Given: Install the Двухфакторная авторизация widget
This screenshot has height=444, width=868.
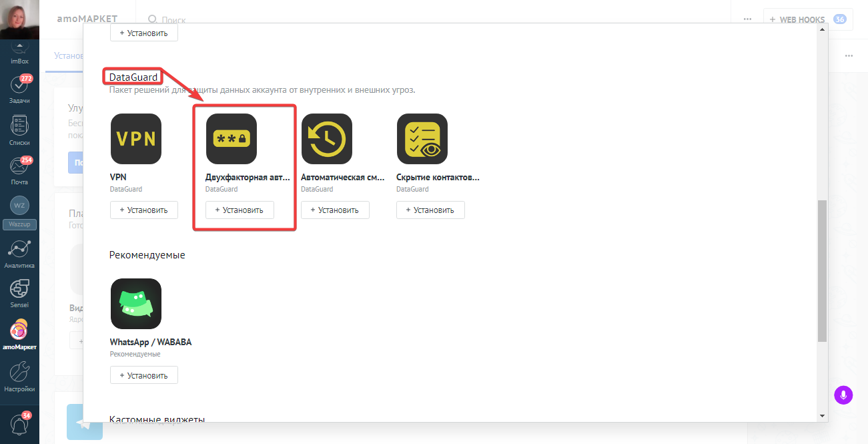Looking at the screenshot, I should click(x=240, y=210).
